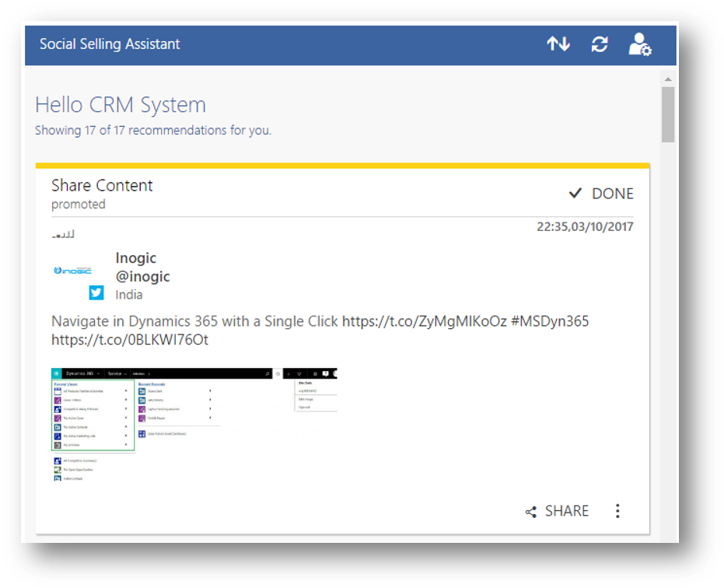Open user settings icon in header
The width and height of the screenshot is (724, 588).
pos(640,44)
